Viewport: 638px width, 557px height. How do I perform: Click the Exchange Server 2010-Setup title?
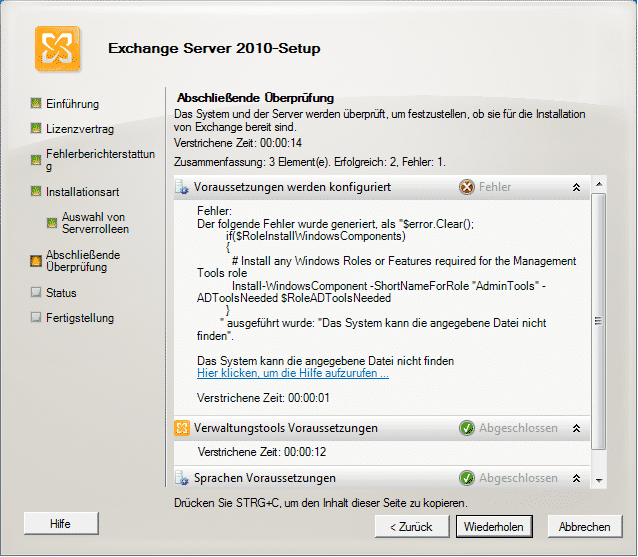tap(214, 48)
